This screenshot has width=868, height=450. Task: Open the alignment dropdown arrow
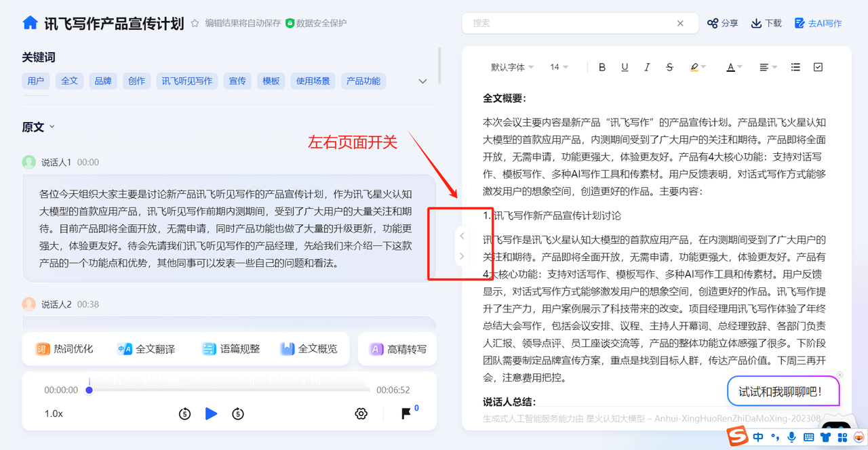click(774, 67)
